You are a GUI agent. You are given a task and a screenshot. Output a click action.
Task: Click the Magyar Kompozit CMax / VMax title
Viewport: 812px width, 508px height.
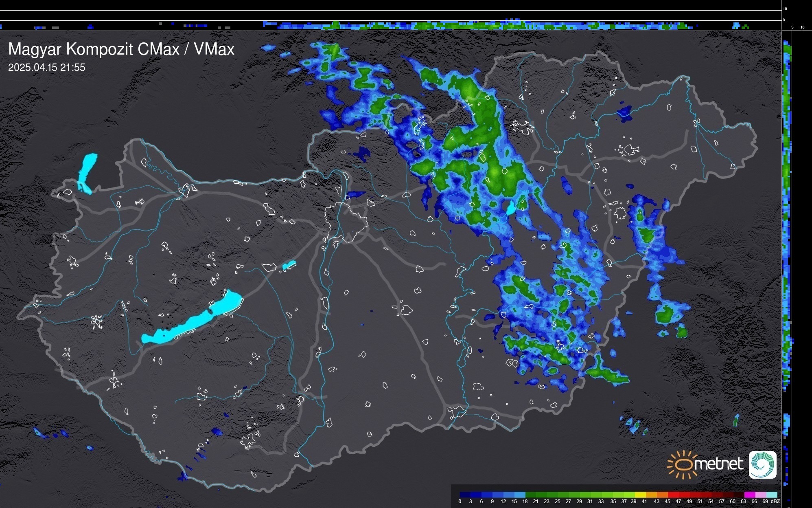tap(121, 49)
